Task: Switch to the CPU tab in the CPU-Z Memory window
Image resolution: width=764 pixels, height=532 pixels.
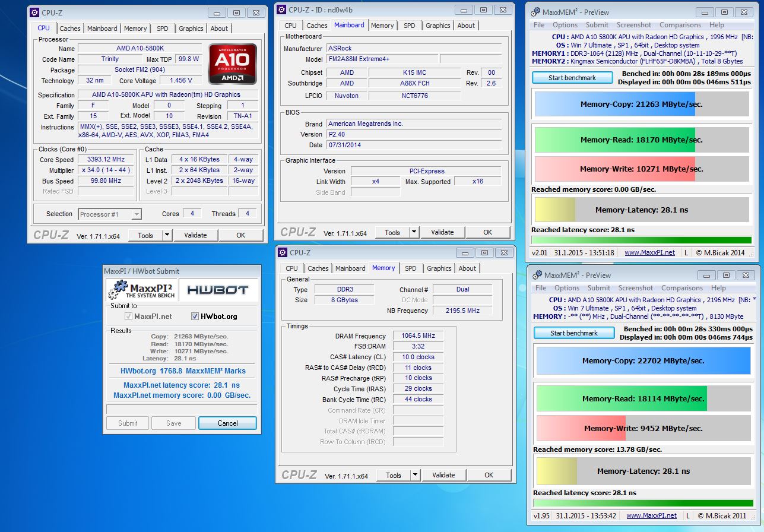Action: [x=292, y=268]
